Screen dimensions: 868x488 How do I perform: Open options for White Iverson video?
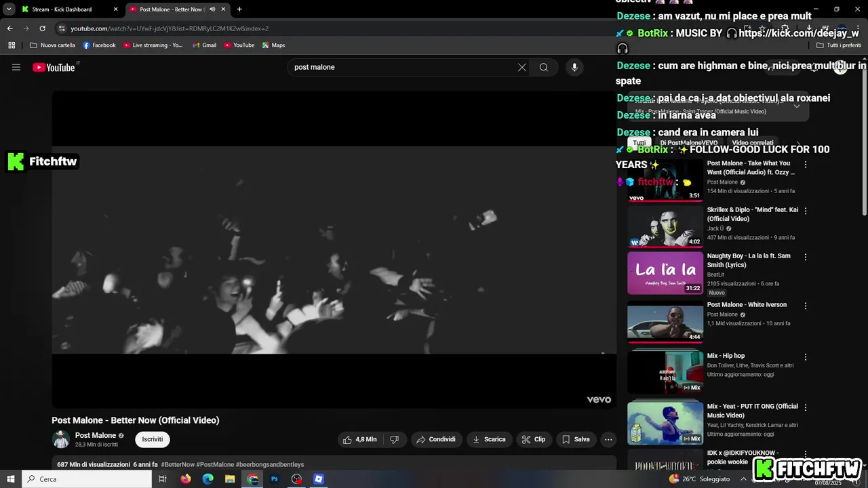[x=806, y=306]
